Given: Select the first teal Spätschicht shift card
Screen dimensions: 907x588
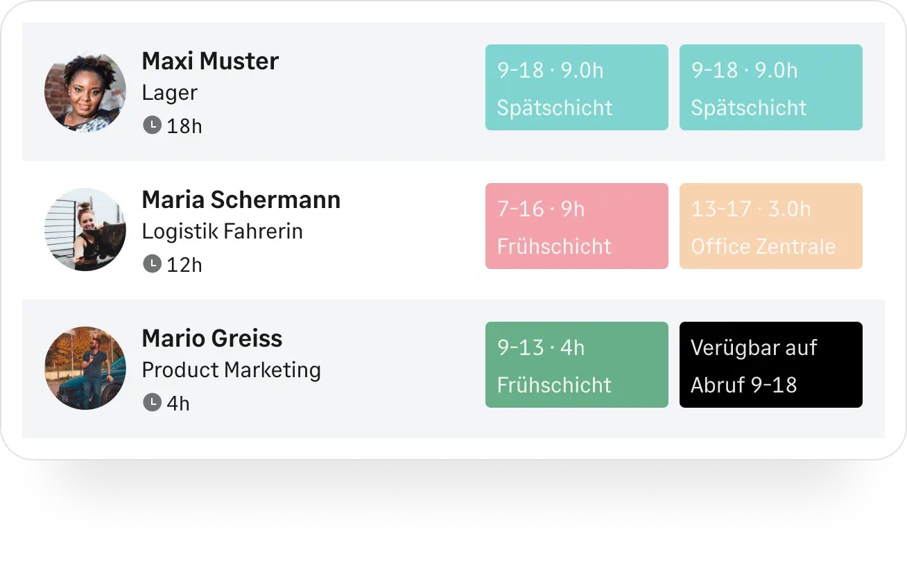Looking at the screenshot, I should point(577,87).
